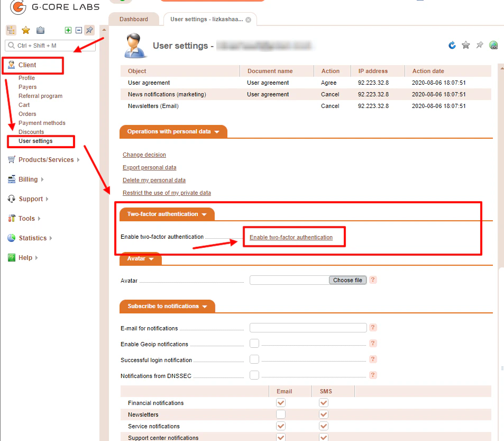Click the green globe icon in page header
The height and width of the screenshot is (441, 504).
(493, 46)
